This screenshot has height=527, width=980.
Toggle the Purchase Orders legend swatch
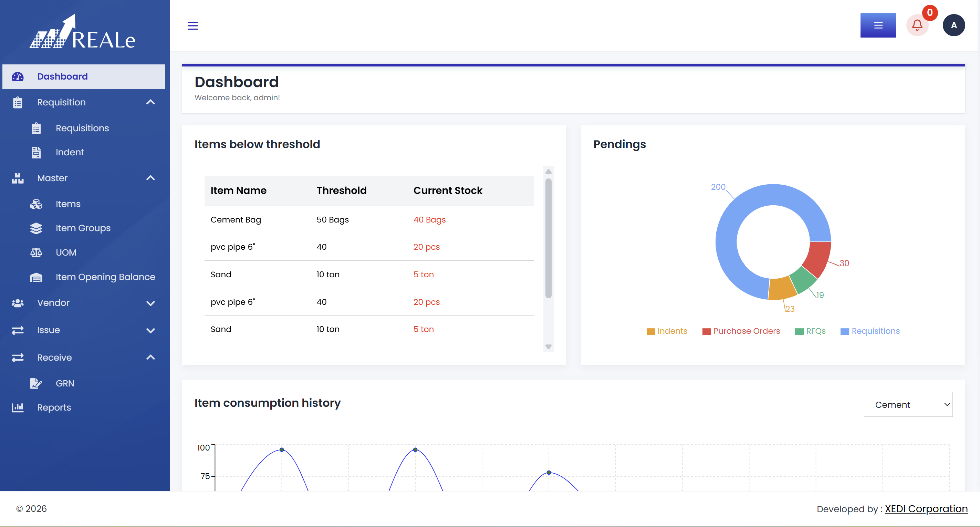707,331
